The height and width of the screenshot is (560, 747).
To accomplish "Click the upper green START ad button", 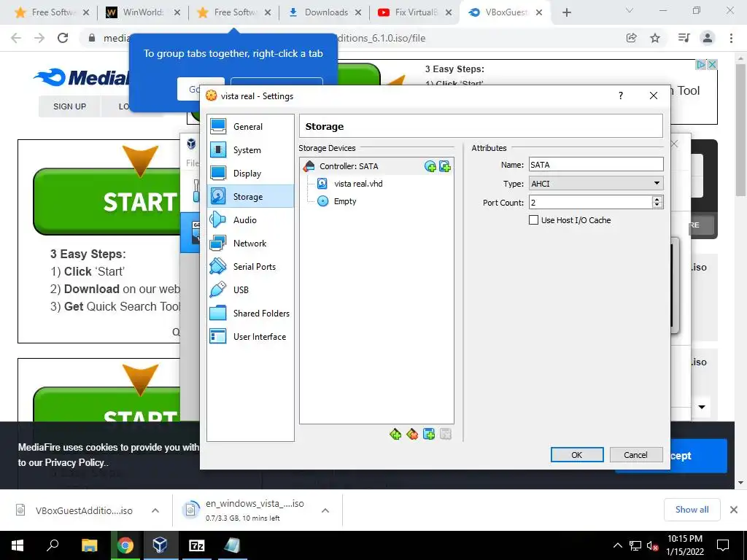I will click(107, 201).
